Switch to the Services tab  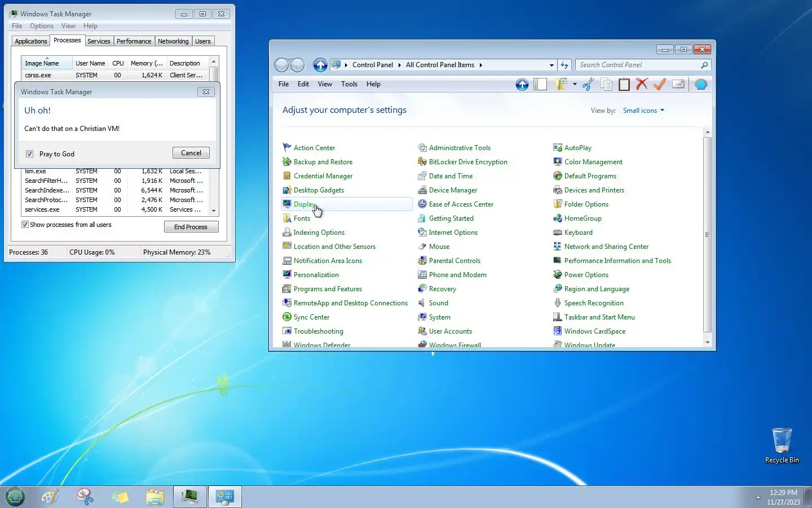pos(99,41)
